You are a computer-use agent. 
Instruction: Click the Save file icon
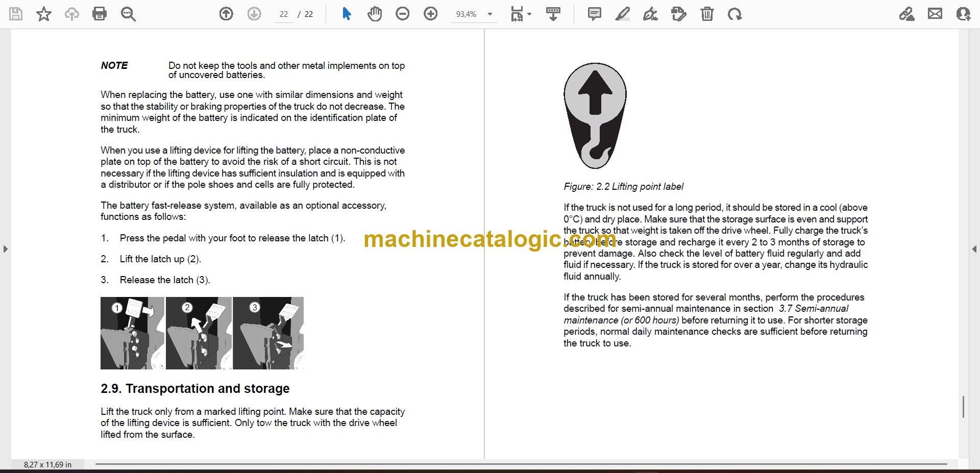(x=16, y=14)
